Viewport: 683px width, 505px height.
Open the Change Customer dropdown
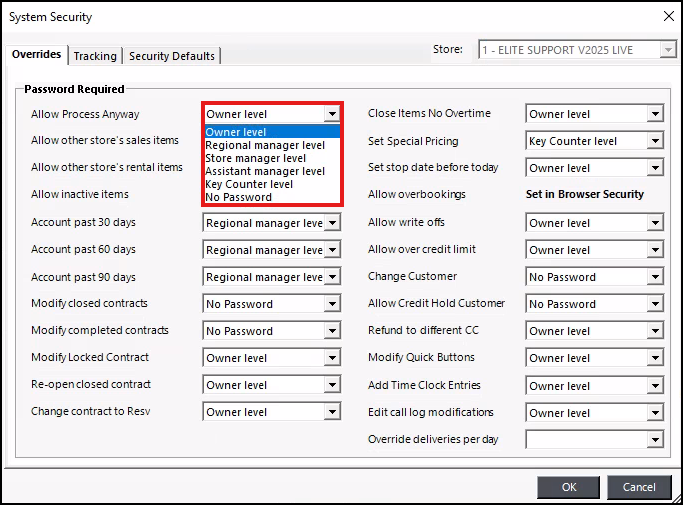655,277
